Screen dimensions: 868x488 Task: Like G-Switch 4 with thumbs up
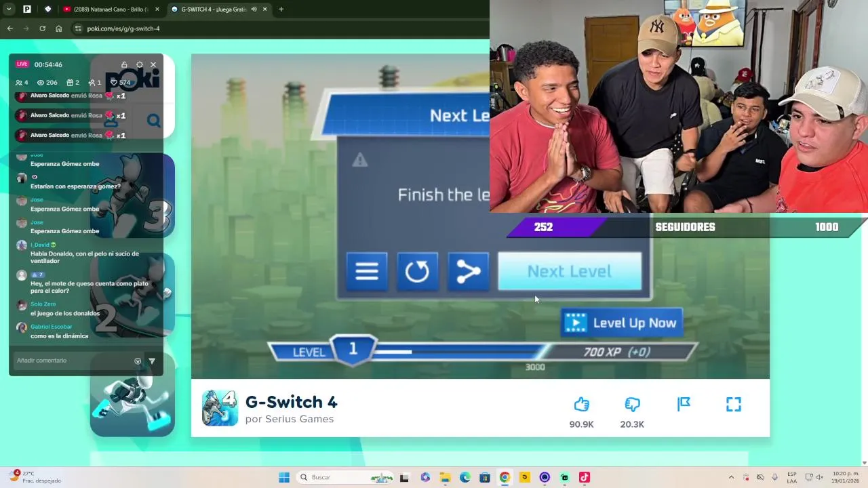[581, 405]
